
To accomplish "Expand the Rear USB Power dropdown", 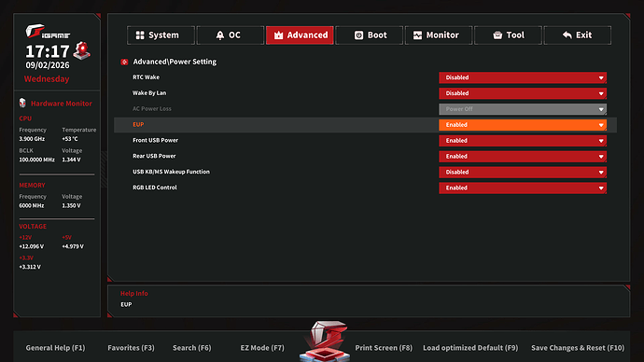I will (x=523, y=157).
